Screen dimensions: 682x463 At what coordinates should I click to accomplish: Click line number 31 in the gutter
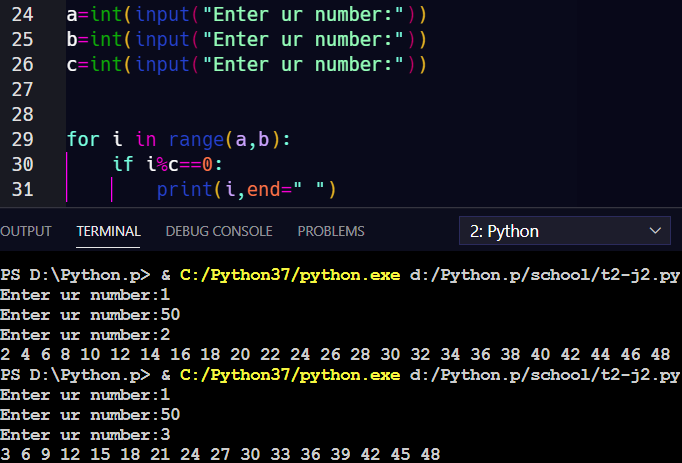tap(23, 189)
